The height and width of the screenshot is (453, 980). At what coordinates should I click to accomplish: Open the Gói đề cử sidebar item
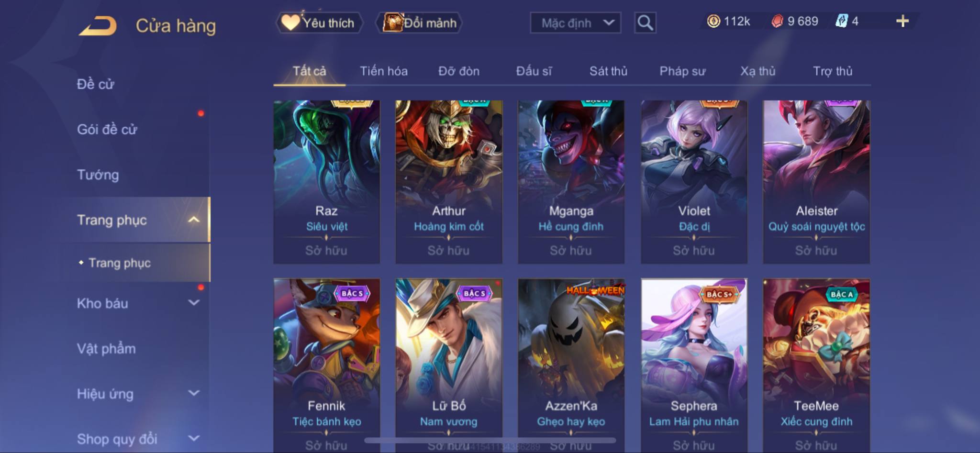click(x=107, y=130)
